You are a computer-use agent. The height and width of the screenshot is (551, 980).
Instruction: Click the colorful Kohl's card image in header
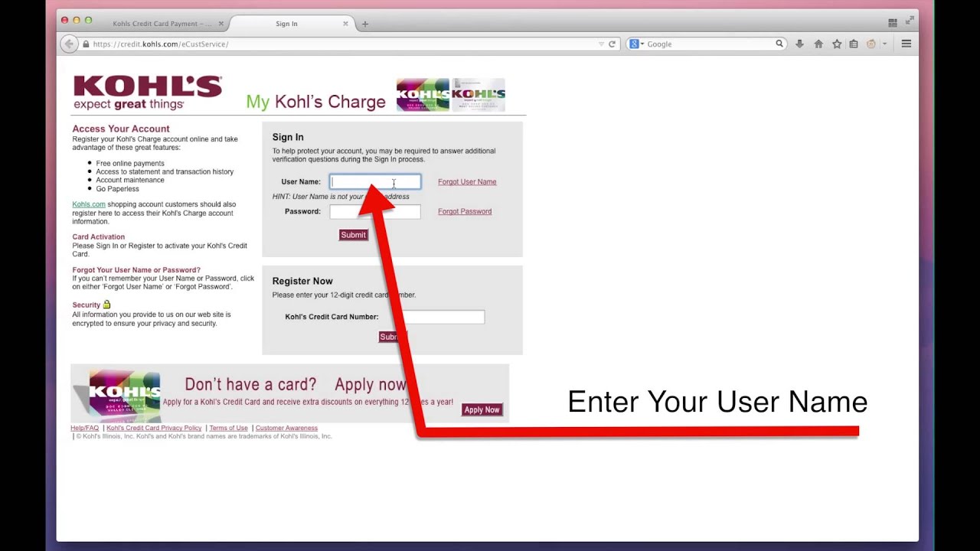tap(423, 95)
